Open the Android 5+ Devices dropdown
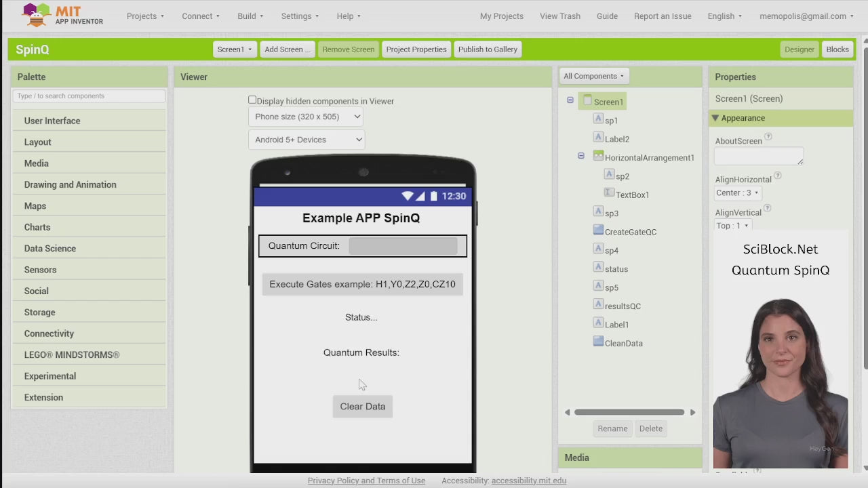Viewport: 868px width, 488px height. click(x=307, y=140)
